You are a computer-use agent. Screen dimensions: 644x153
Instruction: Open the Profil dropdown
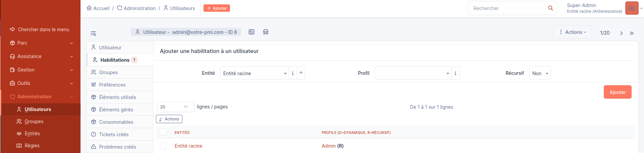click(413, 73)
